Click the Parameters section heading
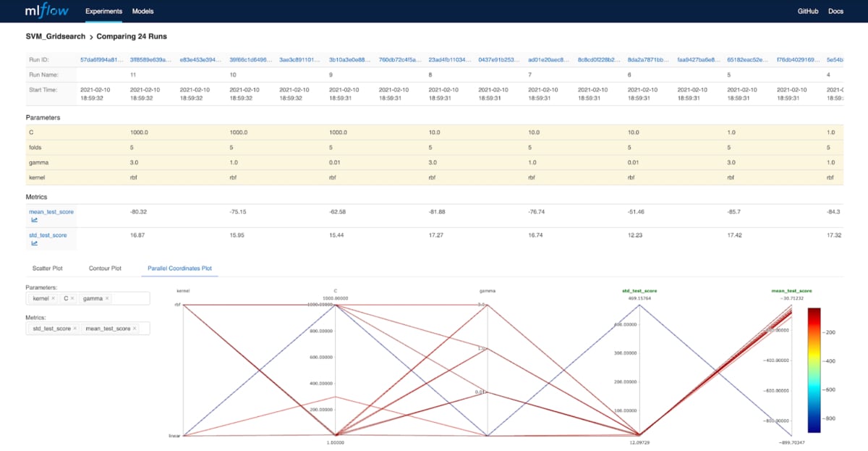The width and height of the screenshot is (868, 451). (43, 117)
